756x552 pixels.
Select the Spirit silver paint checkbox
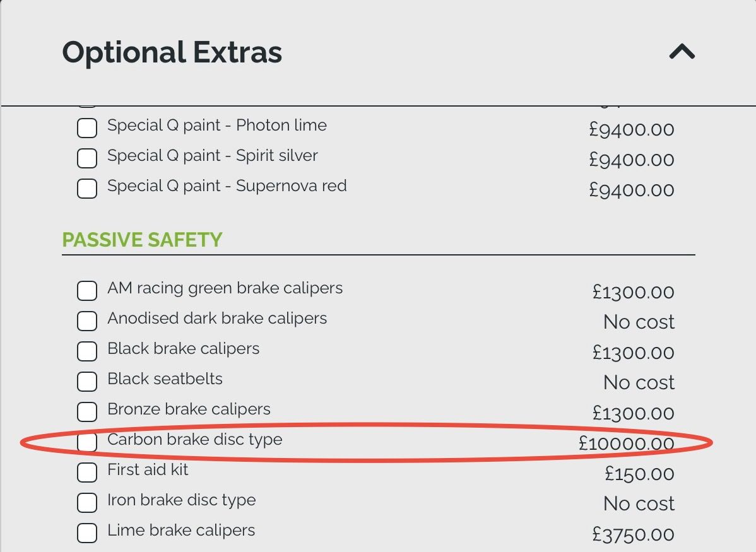(x=87, y=158)
